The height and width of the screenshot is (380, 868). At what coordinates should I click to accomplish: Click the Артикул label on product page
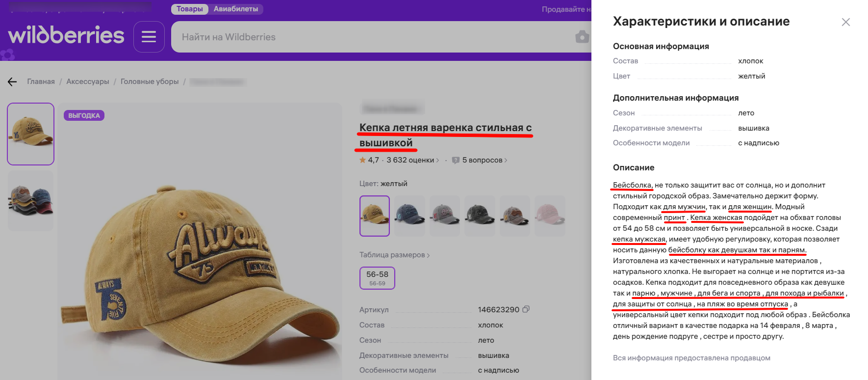374,310
